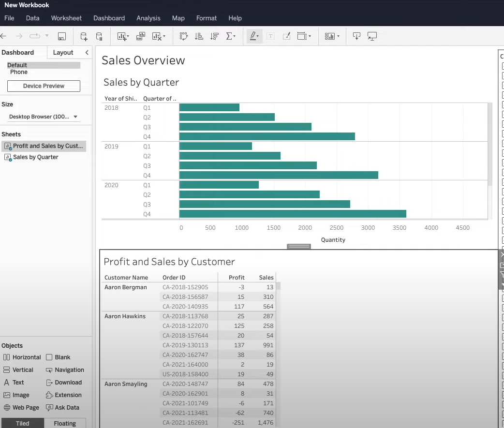This screenshot has height=428, width=504.
Task: Click the Duplicate sheet icon
Action: [141, 36]
